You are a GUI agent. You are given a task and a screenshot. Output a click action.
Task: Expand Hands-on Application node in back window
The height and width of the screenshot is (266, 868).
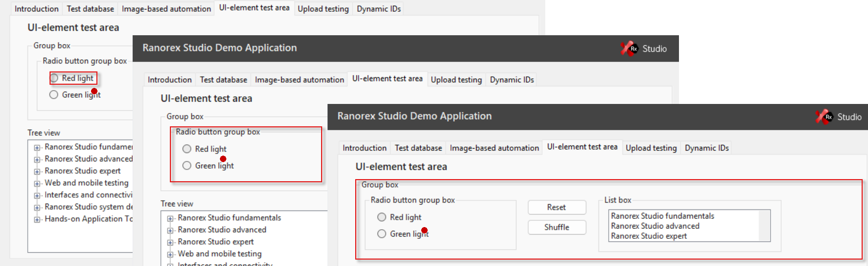pyautogui.click(x=37, y=219)
